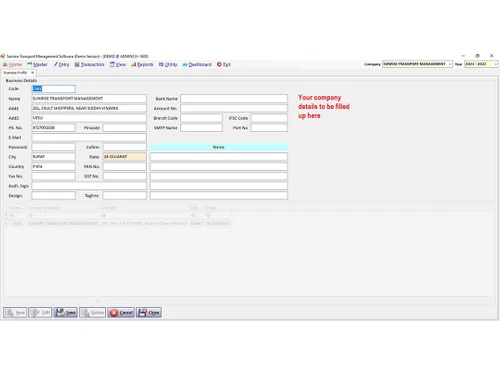
Task: Click the Name field with SUNRISE TRANSPORT MANAGEMENT
Action: (89, 98)
